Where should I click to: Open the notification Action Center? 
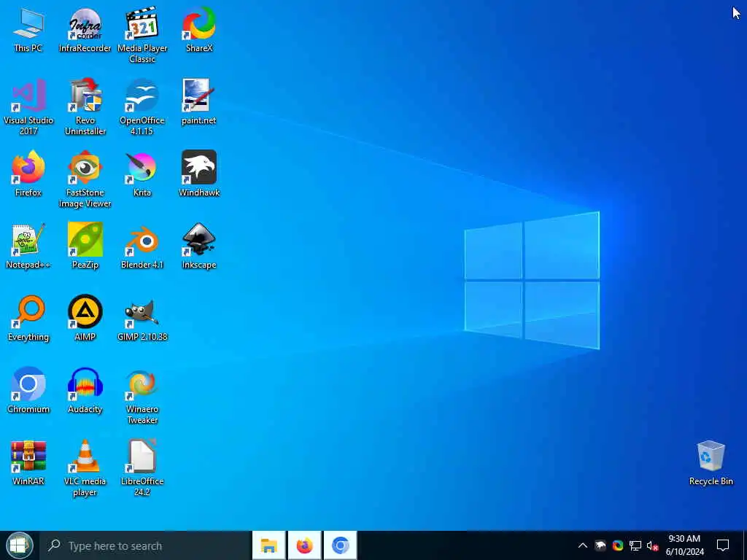(x=723, y=545)
